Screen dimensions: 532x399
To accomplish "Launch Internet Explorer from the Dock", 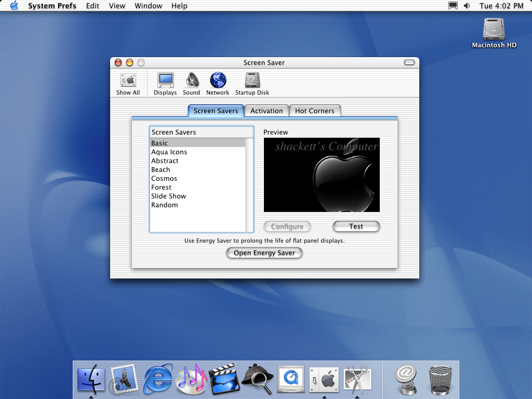I will point(158,379).
